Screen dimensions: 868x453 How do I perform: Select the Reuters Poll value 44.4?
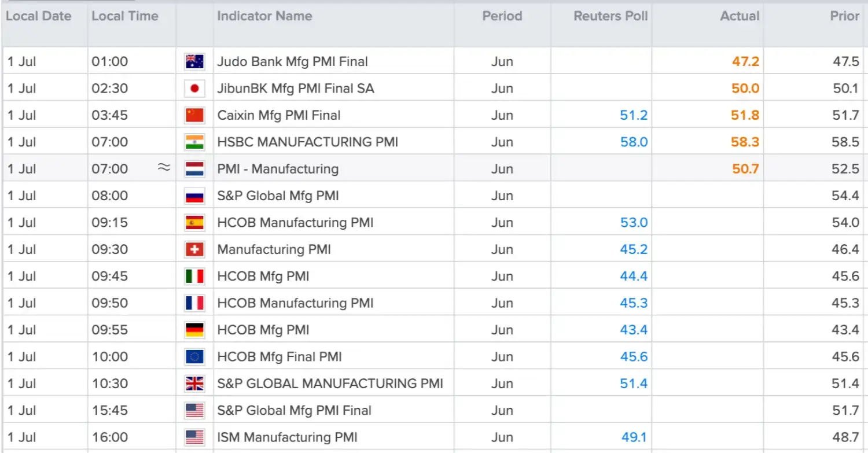click(634, 277)
